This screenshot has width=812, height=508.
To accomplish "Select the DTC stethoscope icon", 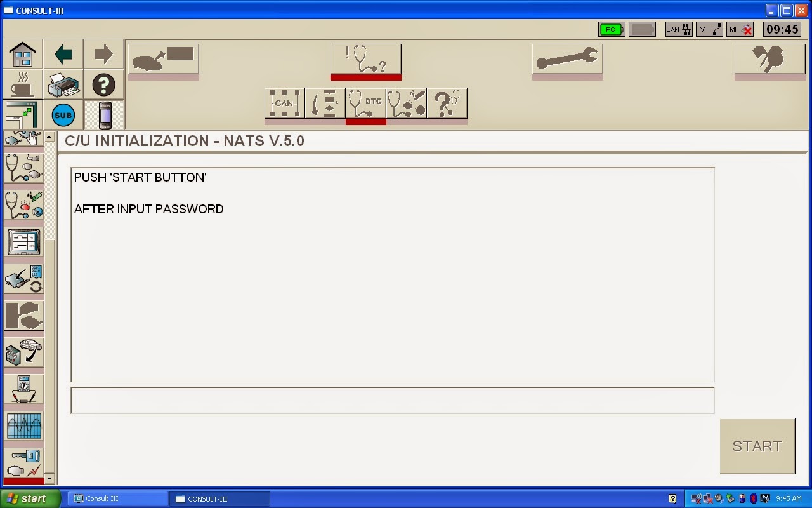I will click(x=365, y=104).
